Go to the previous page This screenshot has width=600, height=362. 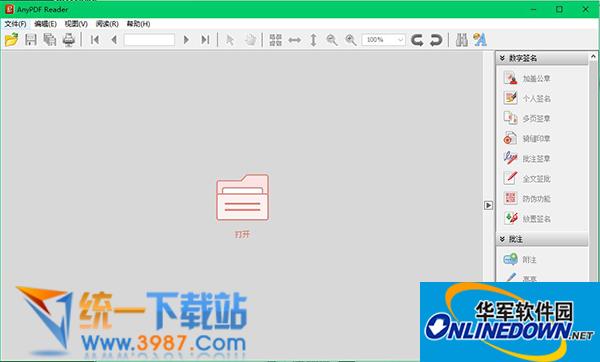point(114,39)
